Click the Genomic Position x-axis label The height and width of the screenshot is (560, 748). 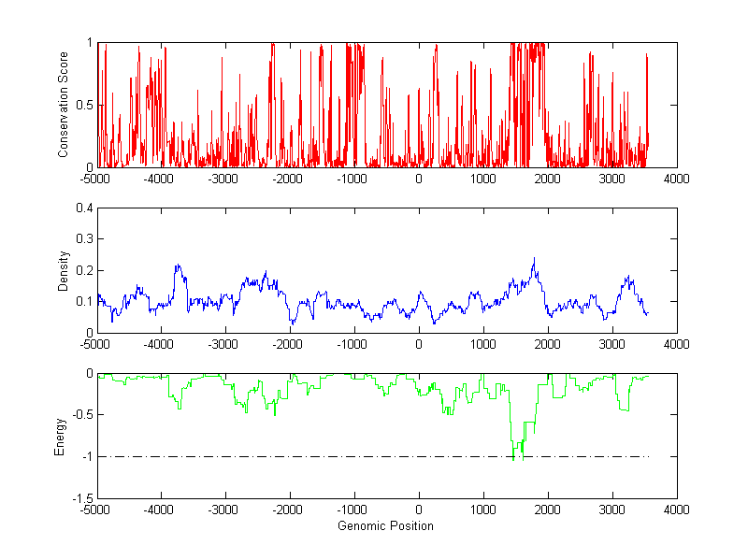(386, 525)
